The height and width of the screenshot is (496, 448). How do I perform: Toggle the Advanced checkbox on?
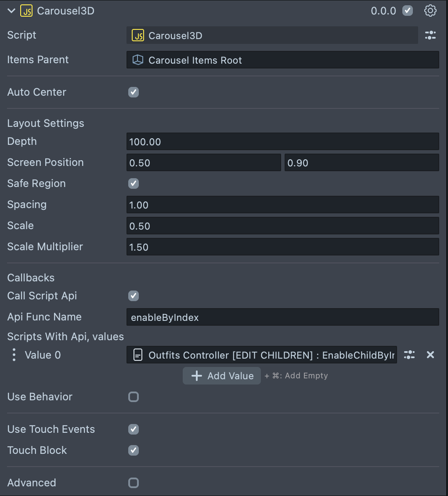click(x=134, y=483)
